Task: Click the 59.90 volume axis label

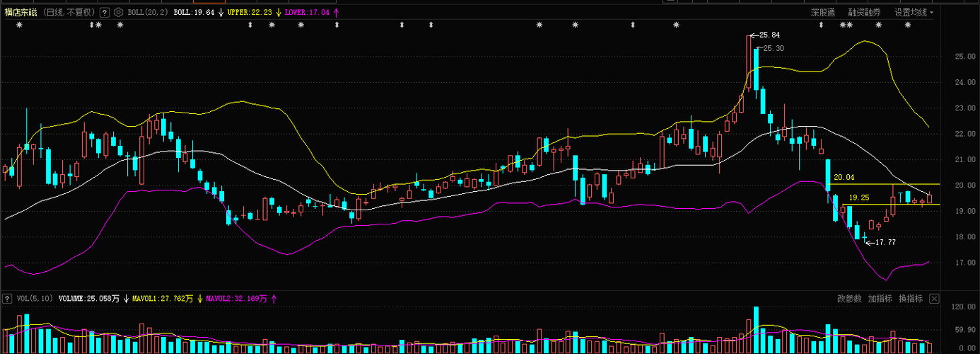Action: pyautogui.click(x=964, y=329)
